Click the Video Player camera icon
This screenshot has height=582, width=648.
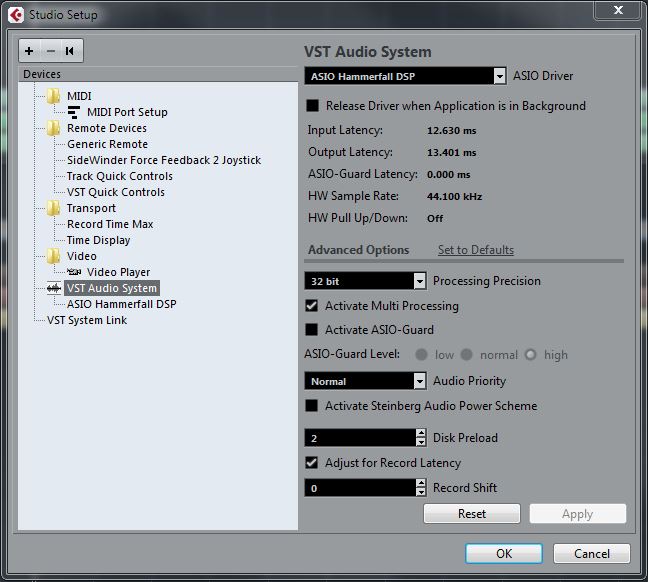(74, 272)
